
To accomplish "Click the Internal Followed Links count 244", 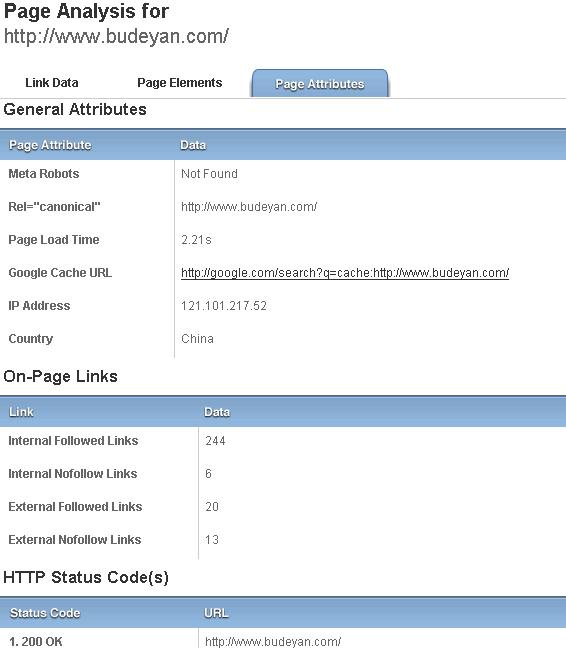I will (x=215, y=441).
